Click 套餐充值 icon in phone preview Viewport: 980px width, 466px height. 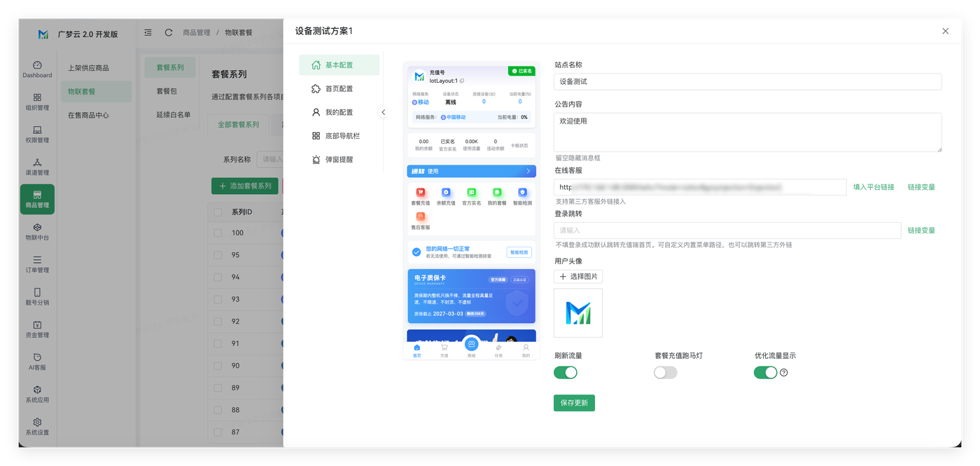[420, 192]
